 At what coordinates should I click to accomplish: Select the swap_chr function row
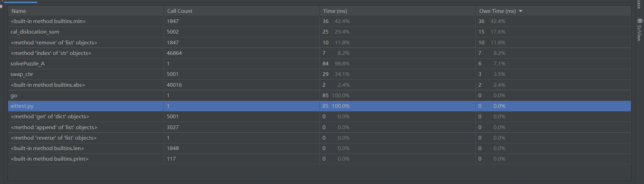point(22,74)
